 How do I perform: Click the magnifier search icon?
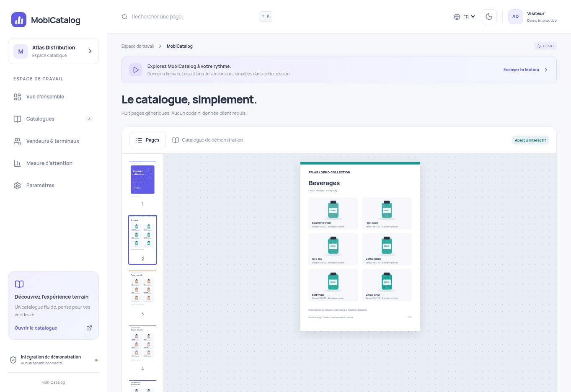point(124,17)
